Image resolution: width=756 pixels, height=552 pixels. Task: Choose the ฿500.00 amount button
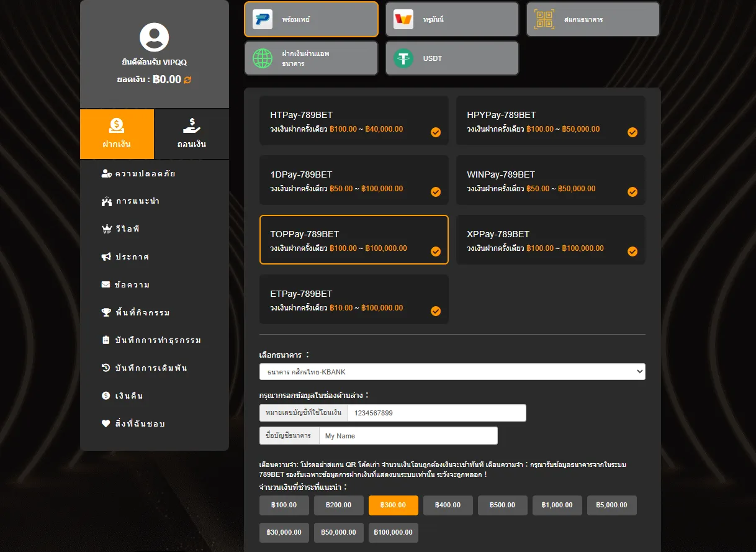(x=503, y=505)
